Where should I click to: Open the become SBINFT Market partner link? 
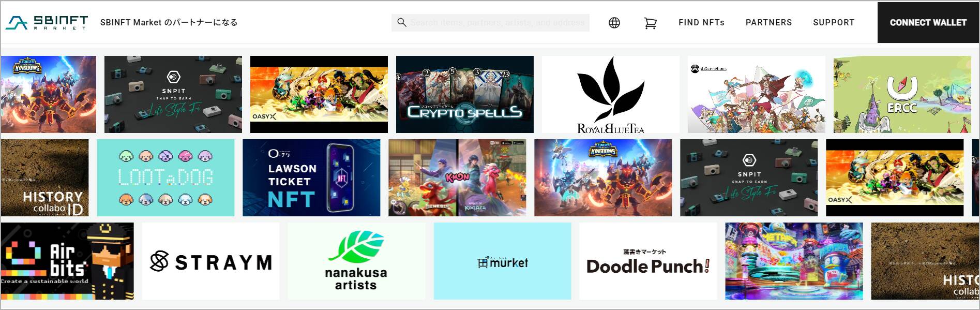point(169,22)
